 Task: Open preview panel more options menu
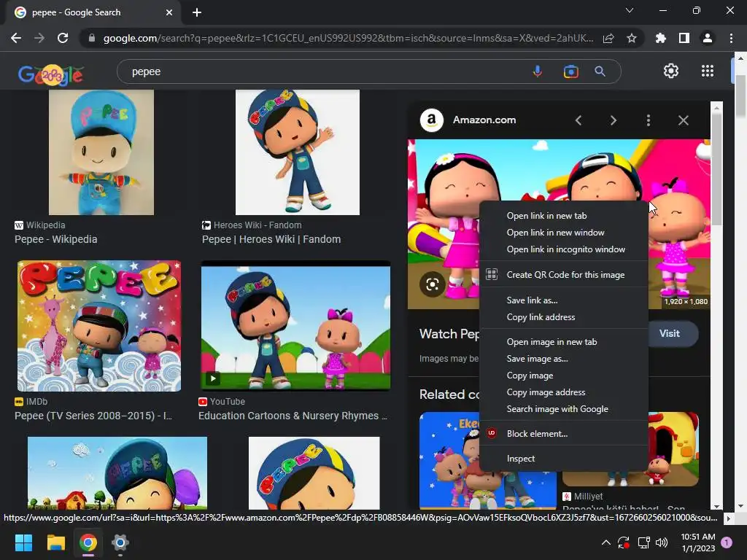click(x=649, y=120)
